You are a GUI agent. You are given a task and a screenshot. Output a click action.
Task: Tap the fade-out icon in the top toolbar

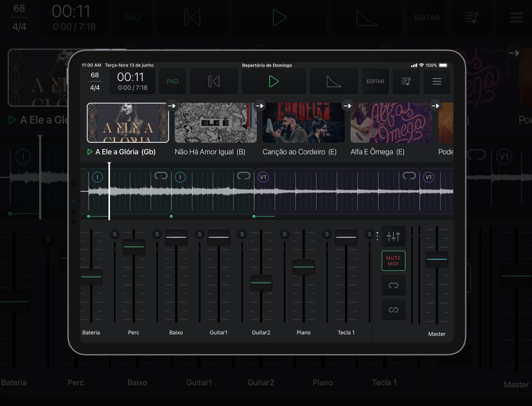(x=334, y=81)
